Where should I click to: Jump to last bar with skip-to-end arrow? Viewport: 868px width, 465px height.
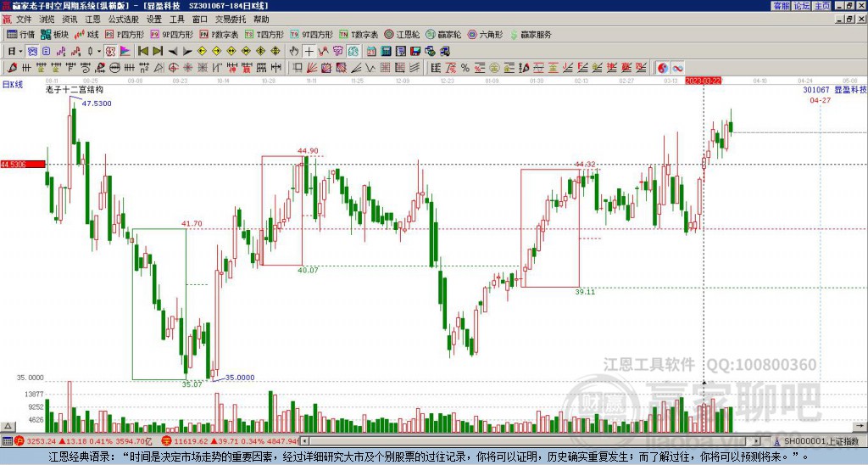pyautogui.click(x=158, y=52)
